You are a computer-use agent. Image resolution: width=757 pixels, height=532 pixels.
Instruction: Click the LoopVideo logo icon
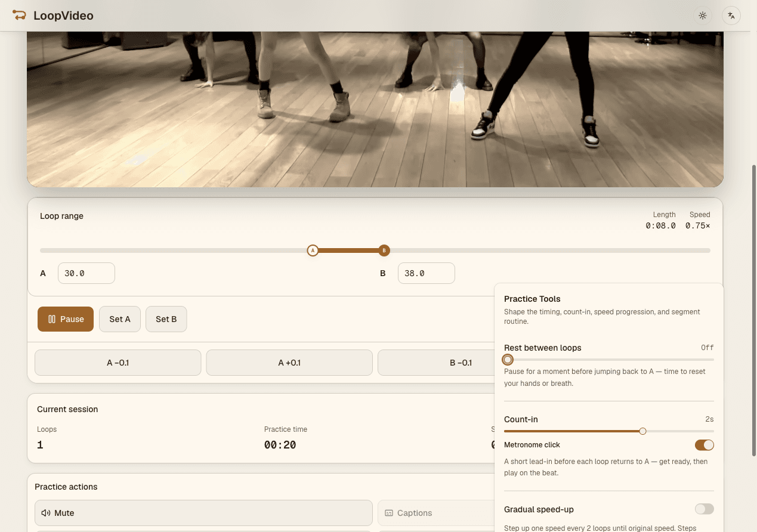tap(19, 16)
